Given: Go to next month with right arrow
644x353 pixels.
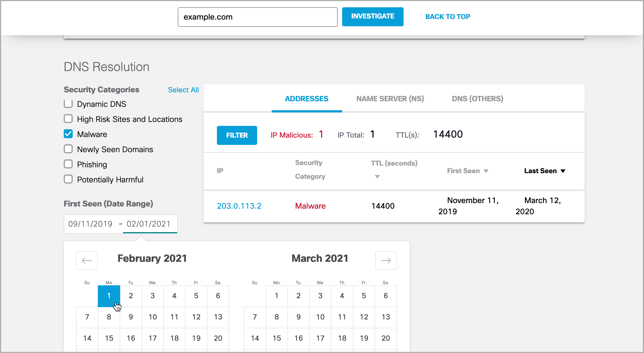Looking at the screenshot, I should (386, 260).
